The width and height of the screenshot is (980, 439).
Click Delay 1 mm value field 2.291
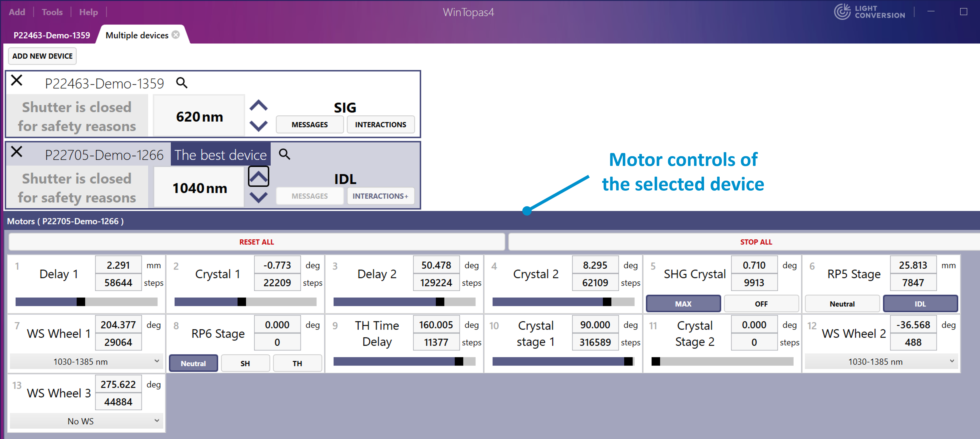tap(118, 265)
